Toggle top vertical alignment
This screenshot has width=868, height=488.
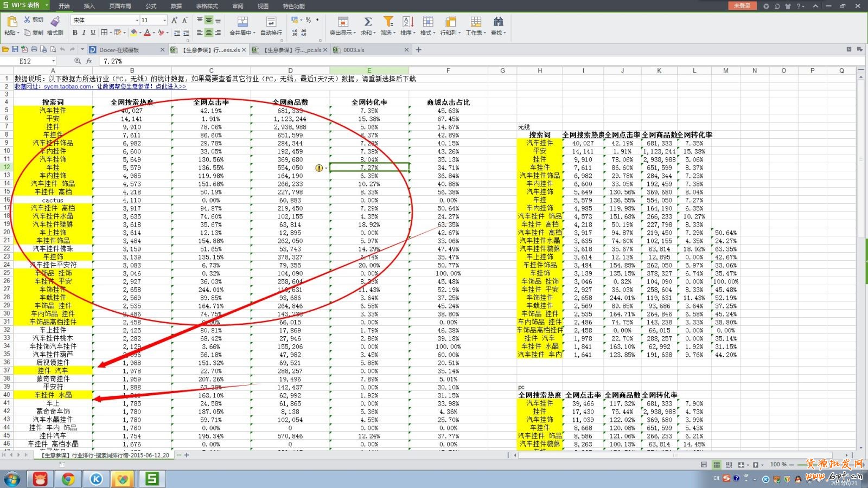coord(200,20)
